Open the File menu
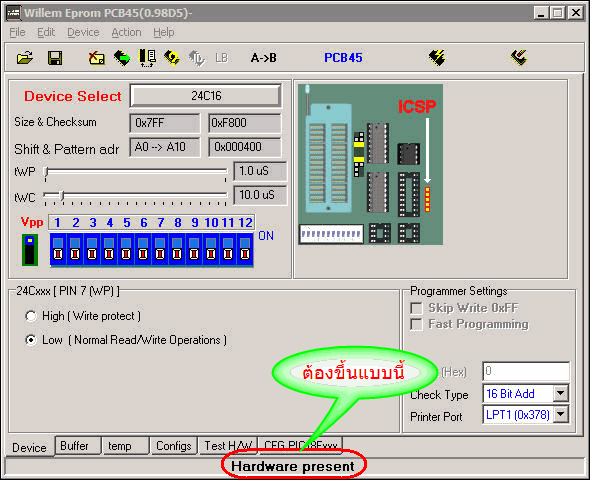The image size is (593, 480). [x=17, y=32]
